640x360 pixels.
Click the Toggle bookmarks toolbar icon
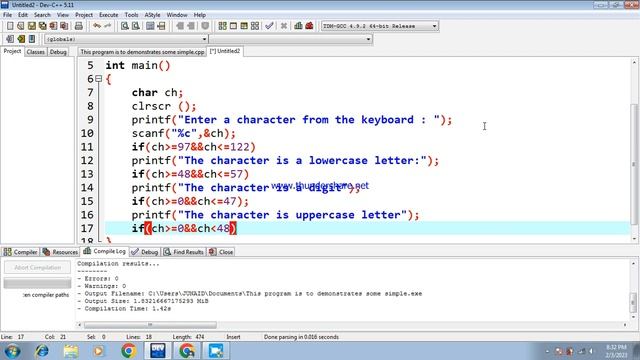point(21,39)
